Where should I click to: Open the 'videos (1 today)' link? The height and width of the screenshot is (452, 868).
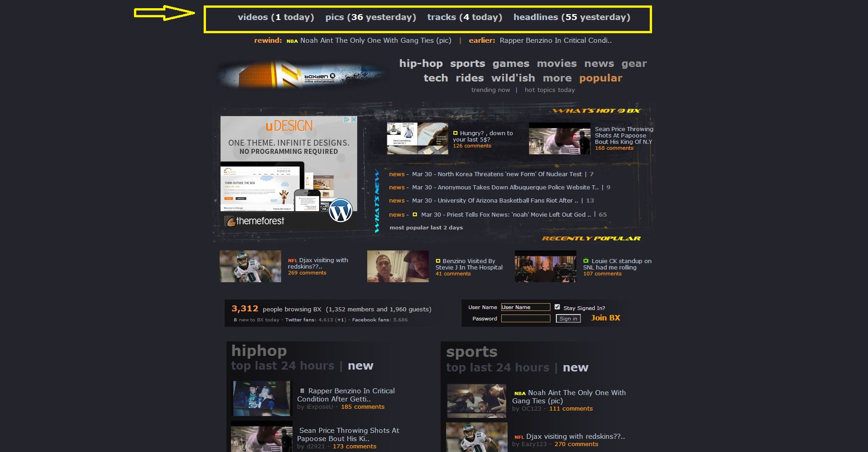point(276,17)
